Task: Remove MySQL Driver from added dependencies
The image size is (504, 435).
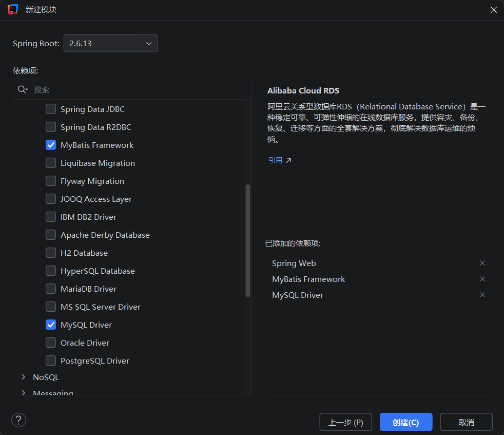Action: coord(482,295)
